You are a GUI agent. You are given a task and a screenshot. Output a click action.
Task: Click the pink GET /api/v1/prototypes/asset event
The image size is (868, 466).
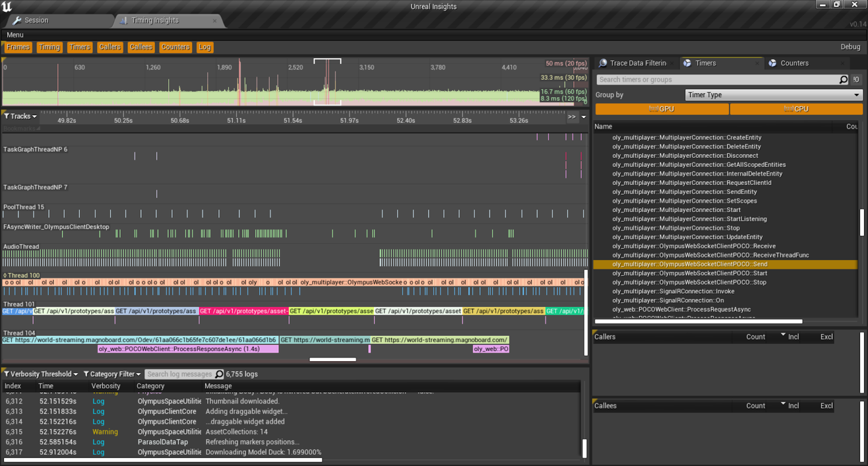(243, 311)
